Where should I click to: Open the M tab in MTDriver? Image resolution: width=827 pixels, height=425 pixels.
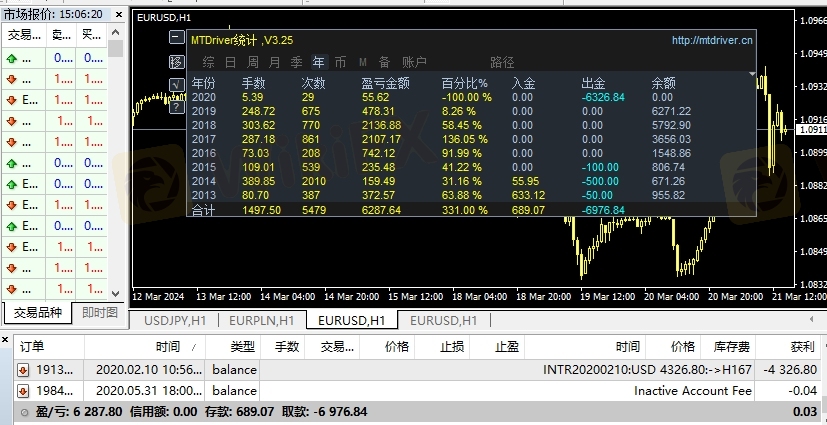point(362,62)
